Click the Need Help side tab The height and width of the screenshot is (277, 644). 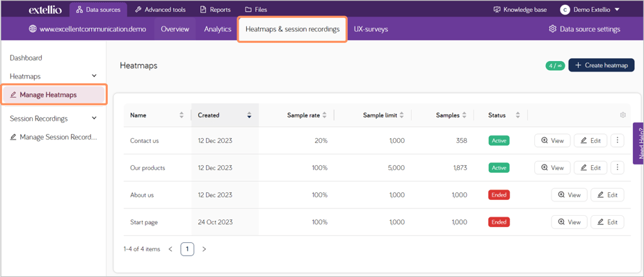coord(638,143)
